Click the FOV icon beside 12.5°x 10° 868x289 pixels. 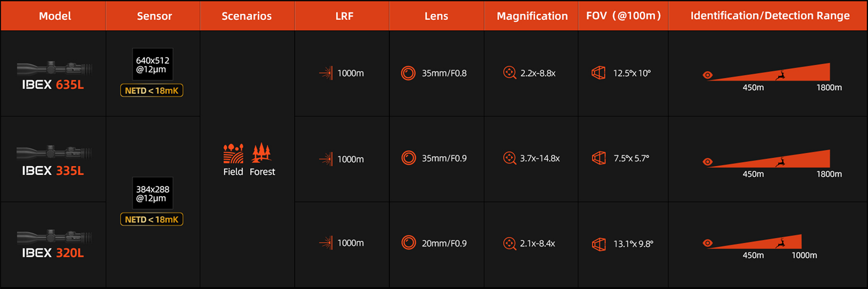[598, 73]
